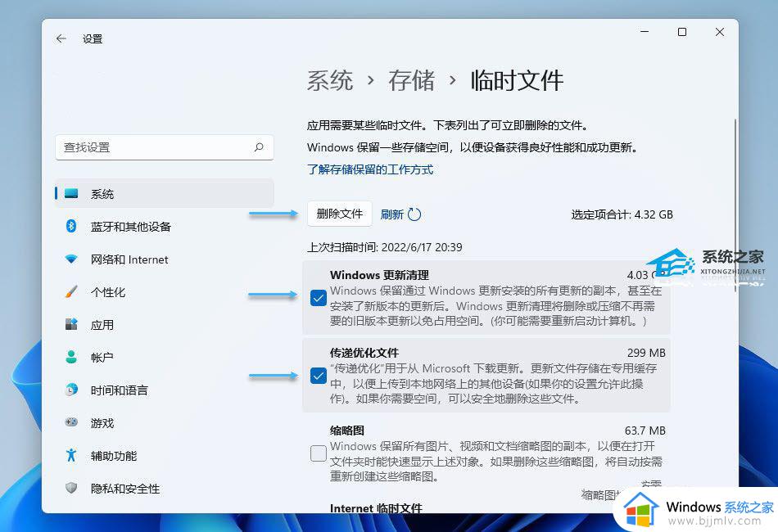Image resolution: width=778 pixels, height=532 pixels.
Task: Click the Internet 临时文件 title
Action: [x=376, y=508]
